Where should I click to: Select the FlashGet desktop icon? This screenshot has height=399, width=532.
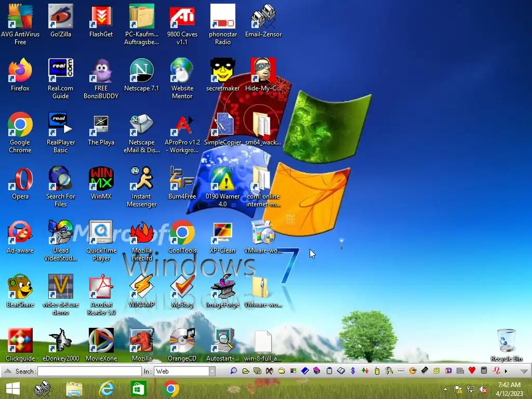tap(101, 20)
